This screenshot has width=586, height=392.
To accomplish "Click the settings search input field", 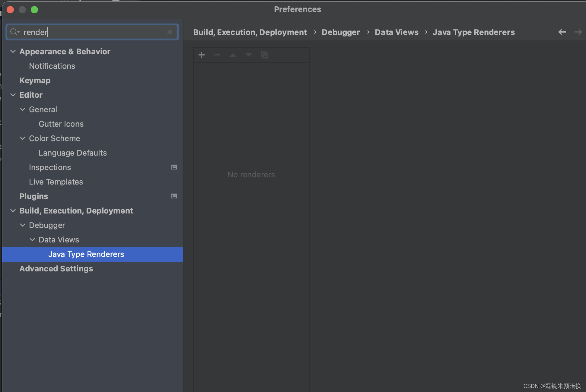I will pos(92,32).
